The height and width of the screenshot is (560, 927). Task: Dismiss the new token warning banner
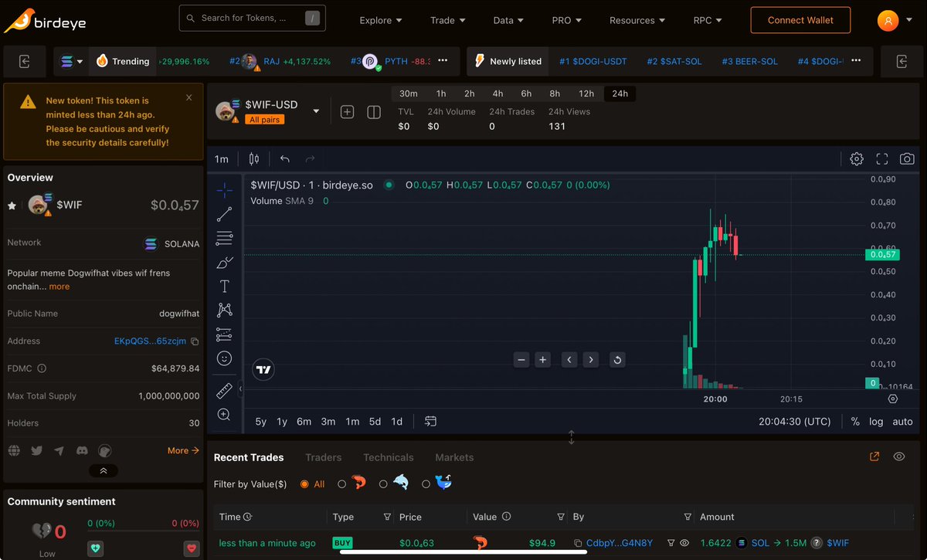(189, 97)
